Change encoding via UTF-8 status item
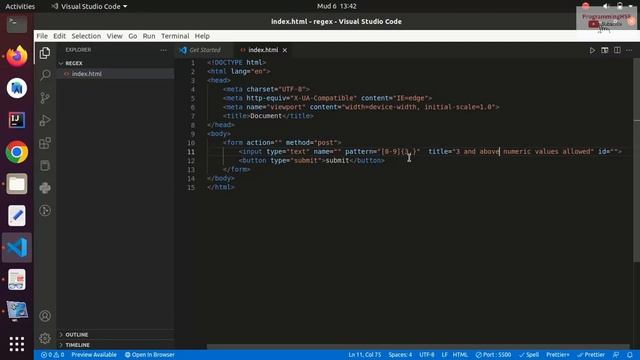 coord(427,355)
